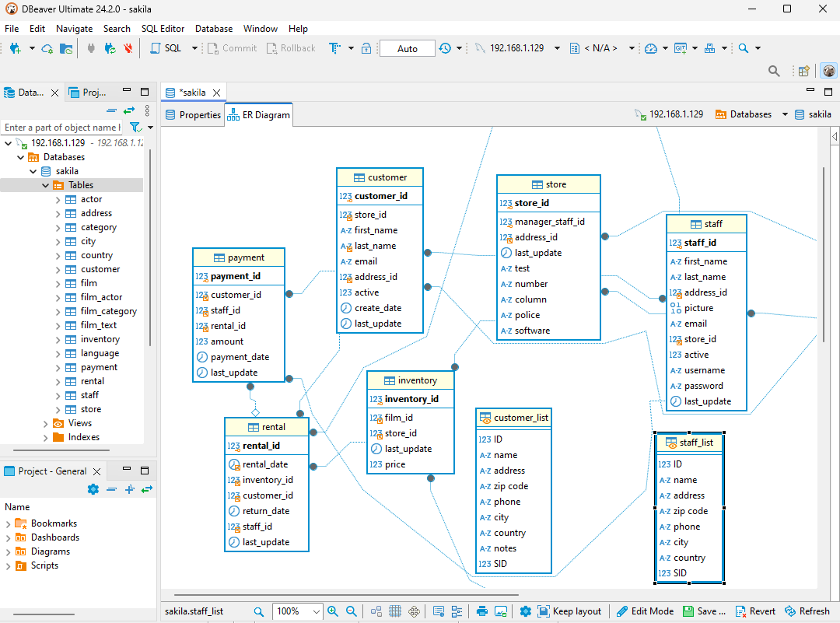The width and height of the screenshot is (840, 623).
Task: Click the DBeaver perspective beaver icon
Action: point(829,71)
